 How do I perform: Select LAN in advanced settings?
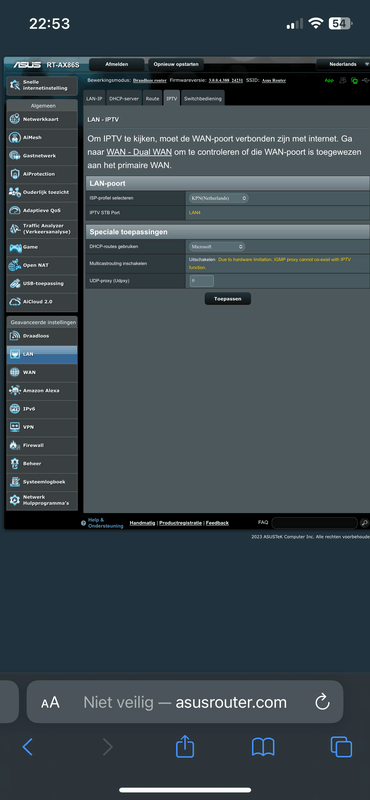point(42,354)
